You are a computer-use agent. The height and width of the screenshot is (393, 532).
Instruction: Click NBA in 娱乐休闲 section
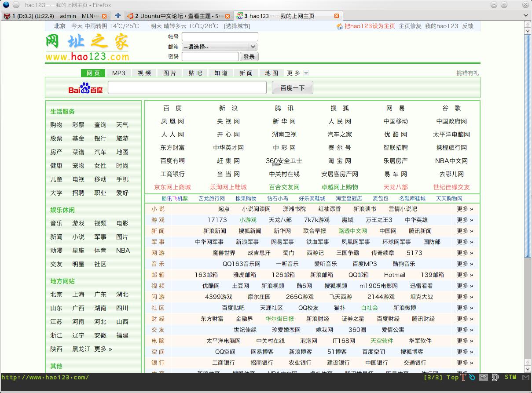(123, 250)
